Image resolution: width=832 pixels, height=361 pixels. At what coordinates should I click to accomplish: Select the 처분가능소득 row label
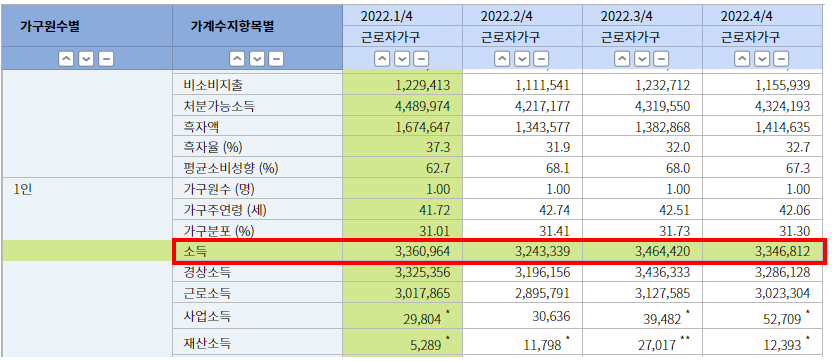tap(219, 106)
